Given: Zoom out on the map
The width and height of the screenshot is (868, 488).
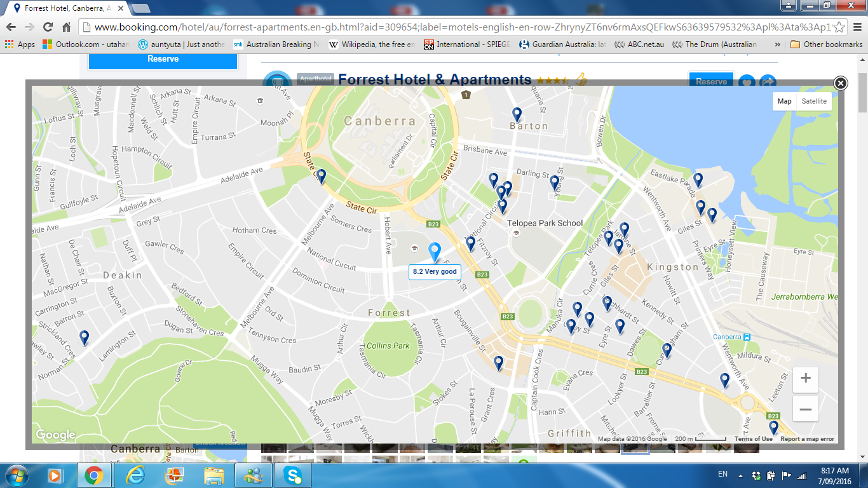Looking at the screenshot, I should (x=805, y=409).
